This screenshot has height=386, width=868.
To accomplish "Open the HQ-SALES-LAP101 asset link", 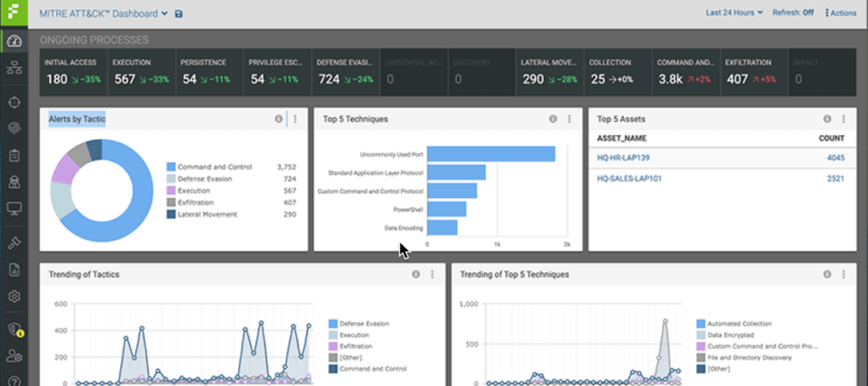I will click(x=630, y=179).
